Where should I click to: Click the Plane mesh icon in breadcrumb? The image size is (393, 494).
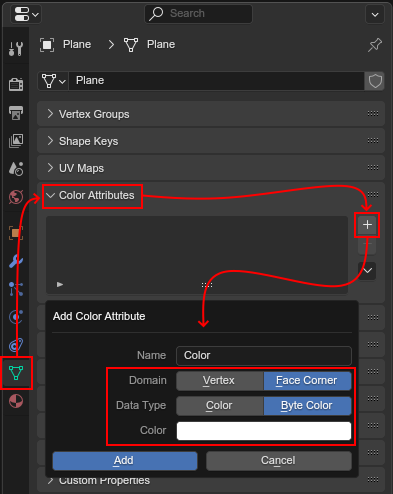click(131, 45)
